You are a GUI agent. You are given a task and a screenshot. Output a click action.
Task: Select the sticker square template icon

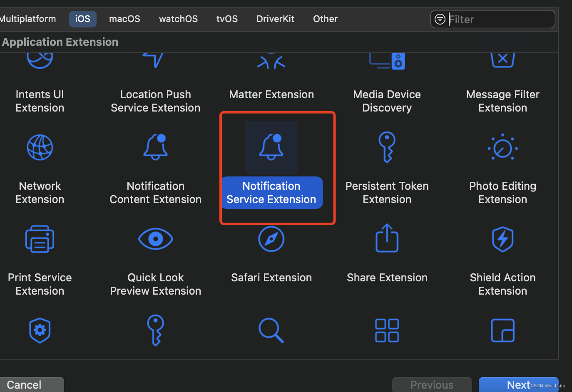(x=503, y=330)
